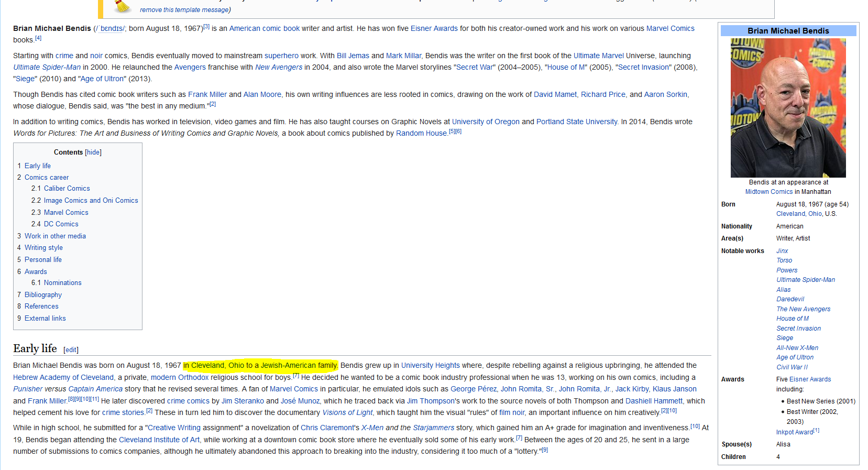Open Jim Steranko link
The height and width of the screenshot is (470, 868).
243,401
